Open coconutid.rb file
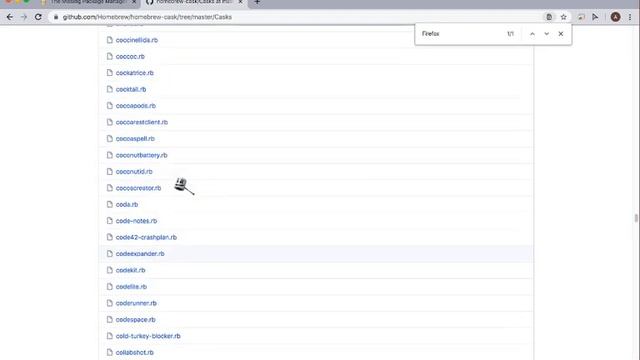640x360 pixels. point(134,171)
